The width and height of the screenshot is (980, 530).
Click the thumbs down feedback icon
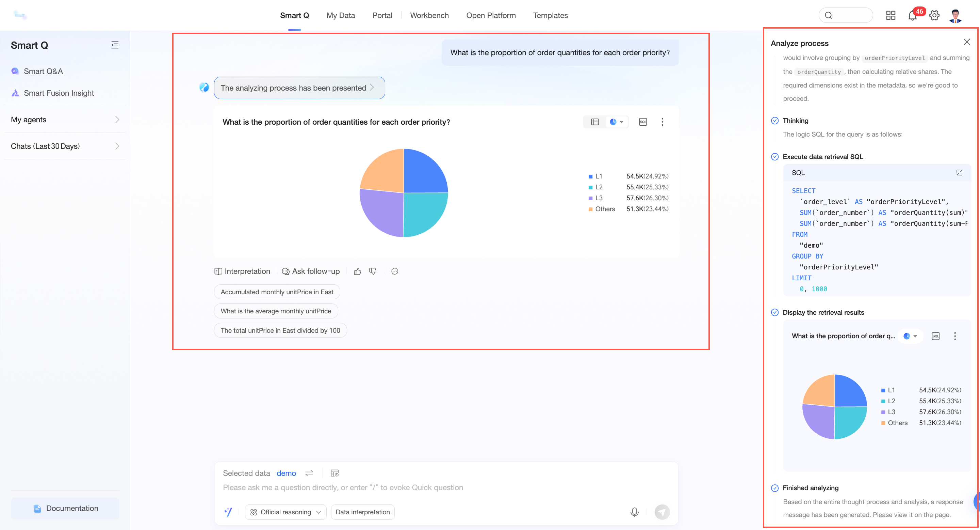(x=373, y=271)
